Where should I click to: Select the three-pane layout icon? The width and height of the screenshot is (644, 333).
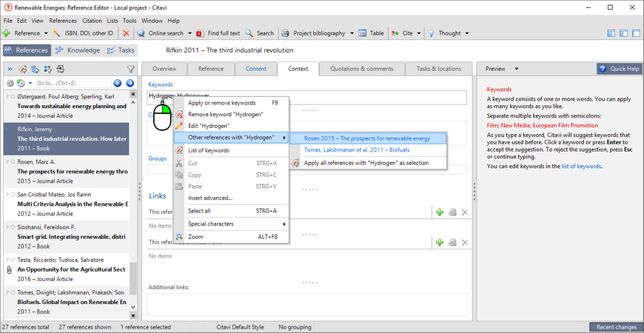[x=611, y=33]
